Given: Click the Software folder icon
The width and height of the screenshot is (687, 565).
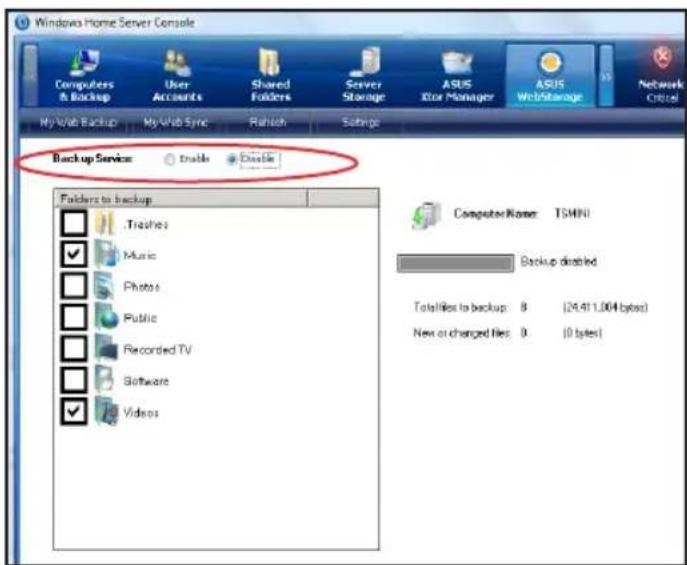Looking at the screenshot, I should [105, 380].
